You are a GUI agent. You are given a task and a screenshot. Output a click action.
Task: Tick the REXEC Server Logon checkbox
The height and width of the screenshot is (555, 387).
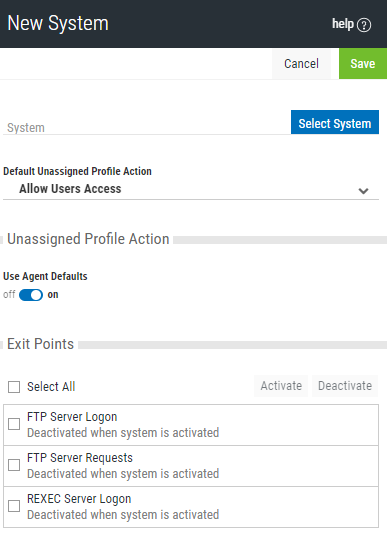tap(14, 506)
